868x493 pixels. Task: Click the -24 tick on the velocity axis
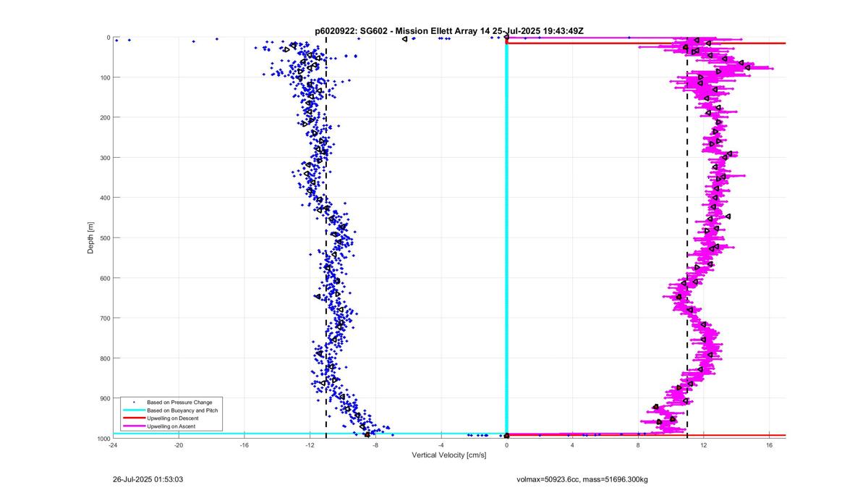pyautogui.click(x=113, y=445)
